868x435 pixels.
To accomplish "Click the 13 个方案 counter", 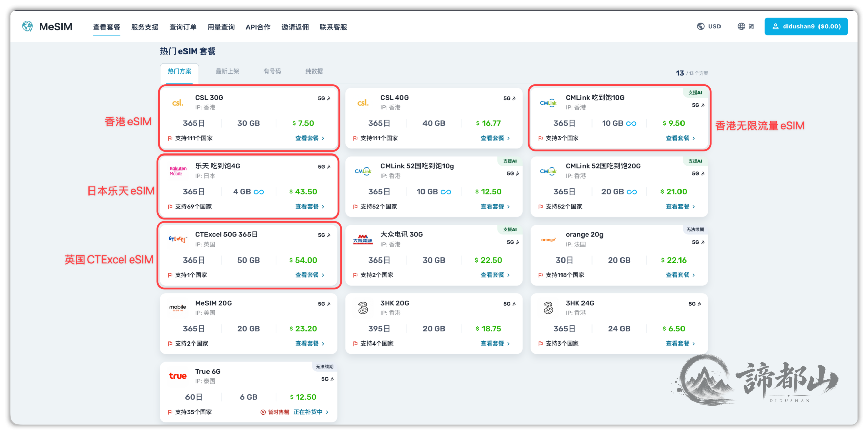I will tap(692, 73).
